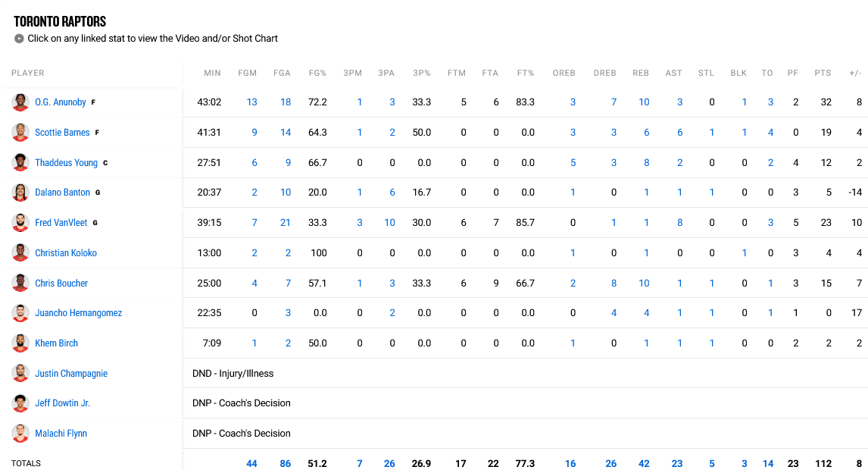Click the PLAYER column header

coord(27,73)
